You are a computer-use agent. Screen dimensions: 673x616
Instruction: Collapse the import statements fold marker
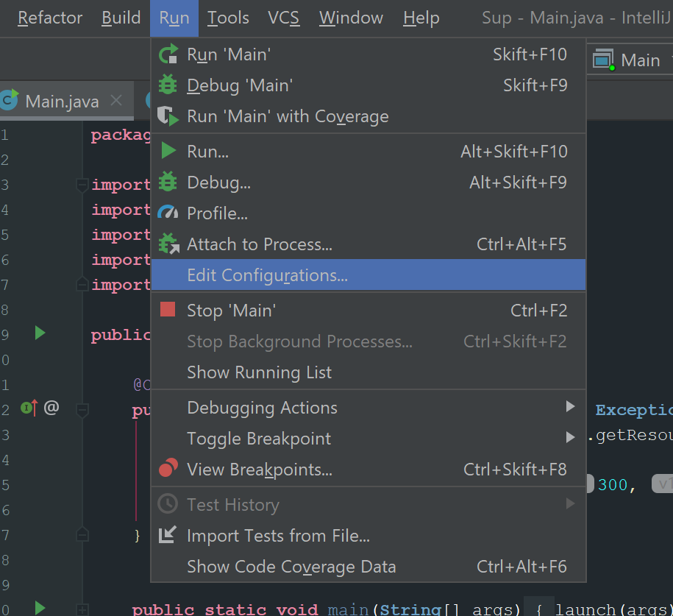(x=82, y=185)
